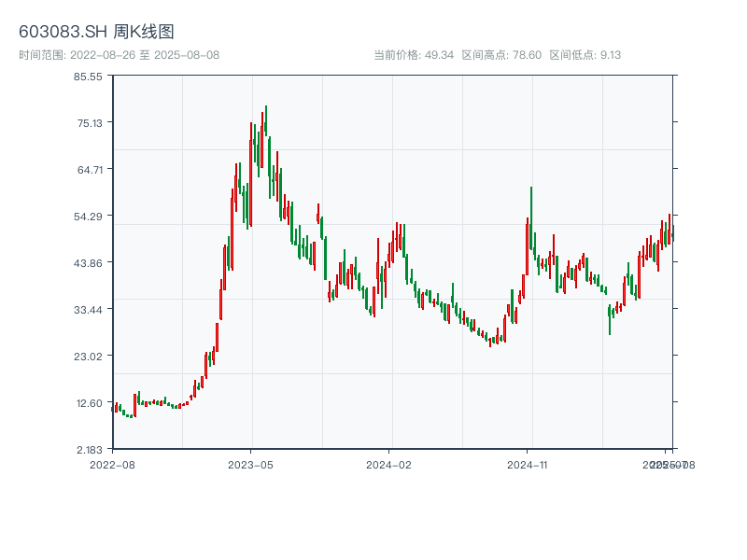The width and height of the screenshot is (747, 560).
Task: Click the x-axis label 2024-11
Action: [527, 465]
